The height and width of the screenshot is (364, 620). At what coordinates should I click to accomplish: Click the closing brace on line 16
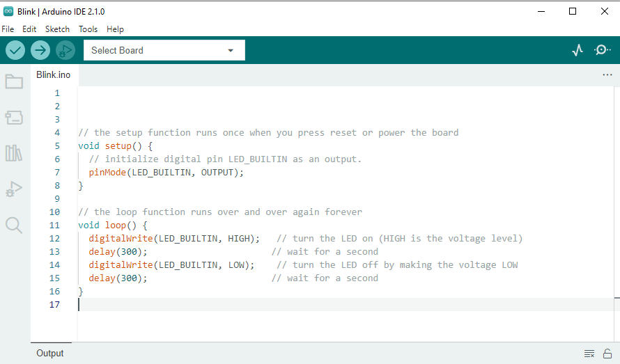tap(81, 292)
